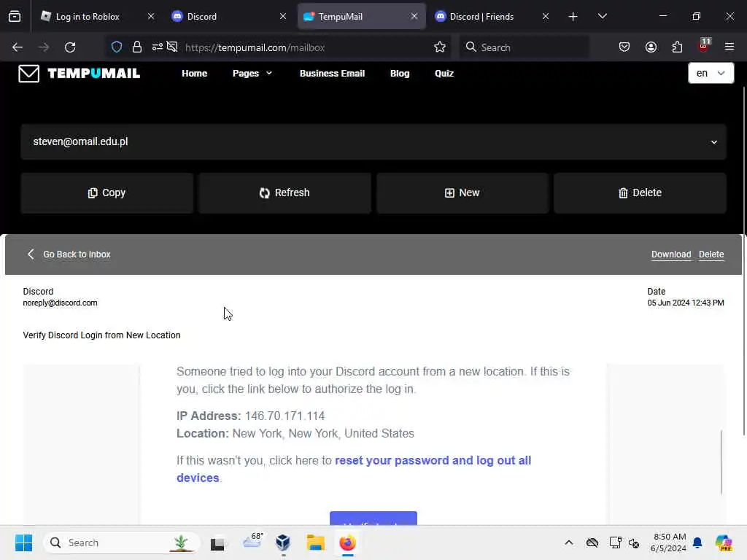Go Back to Inbox
The image size is (747, 560).
coord(69,254)
